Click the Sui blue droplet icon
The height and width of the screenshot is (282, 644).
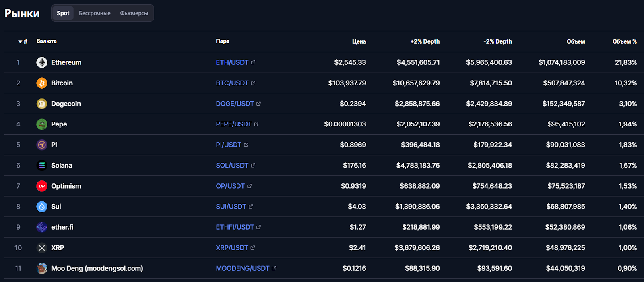click(x=42, y=207)
